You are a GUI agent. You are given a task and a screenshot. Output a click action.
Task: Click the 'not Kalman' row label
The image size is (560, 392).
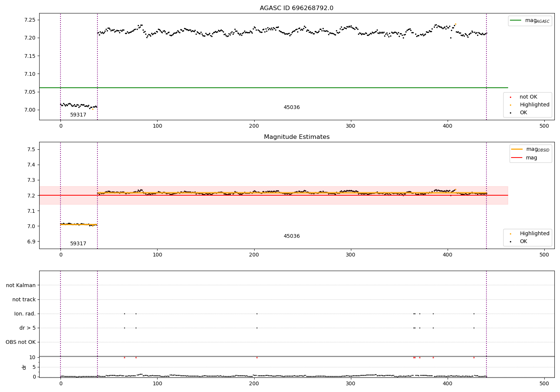(21, 285)
